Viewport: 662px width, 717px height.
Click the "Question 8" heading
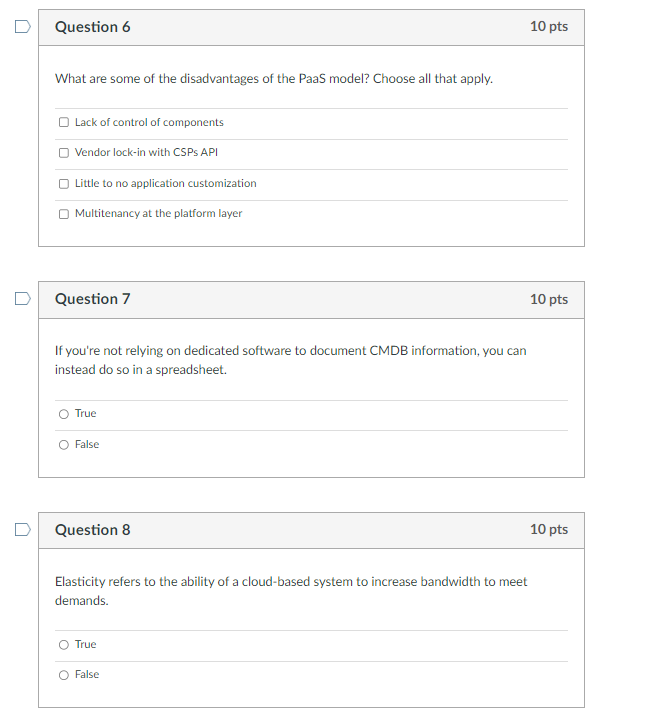(x=92, y=530)
